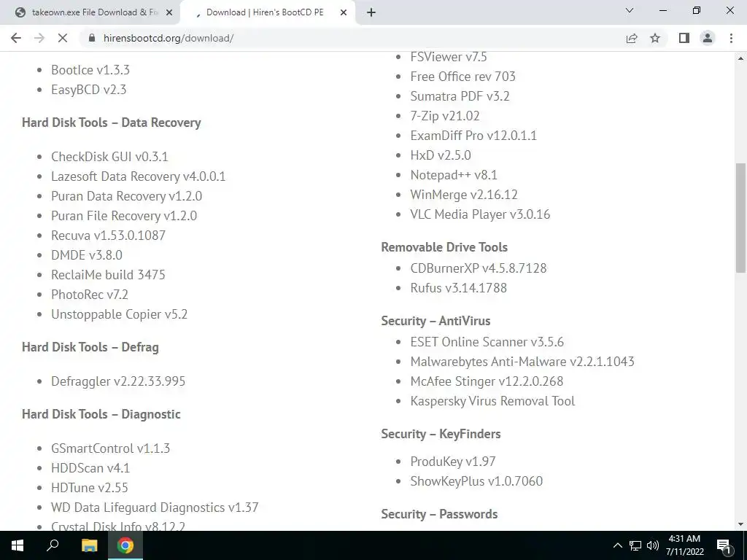Click the address bar URL
Screen dimensions: 747x560
pyautogui.click(x=169, y=38)
